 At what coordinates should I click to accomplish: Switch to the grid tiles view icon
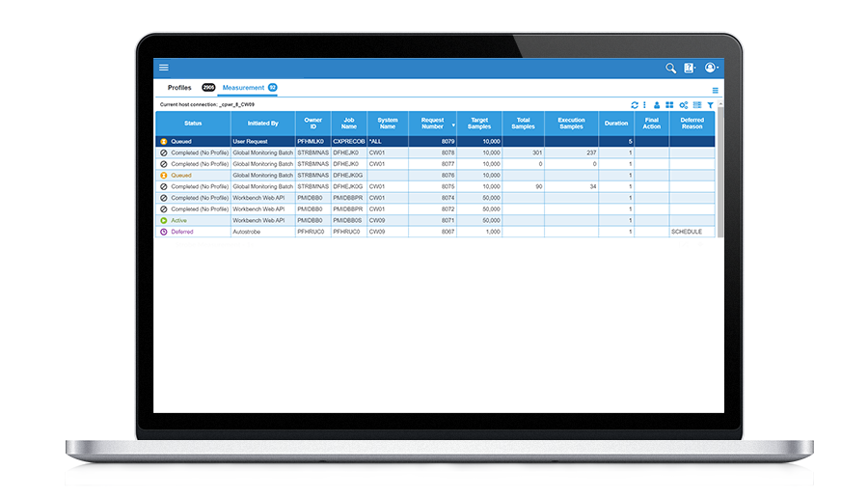click(669, 104)
